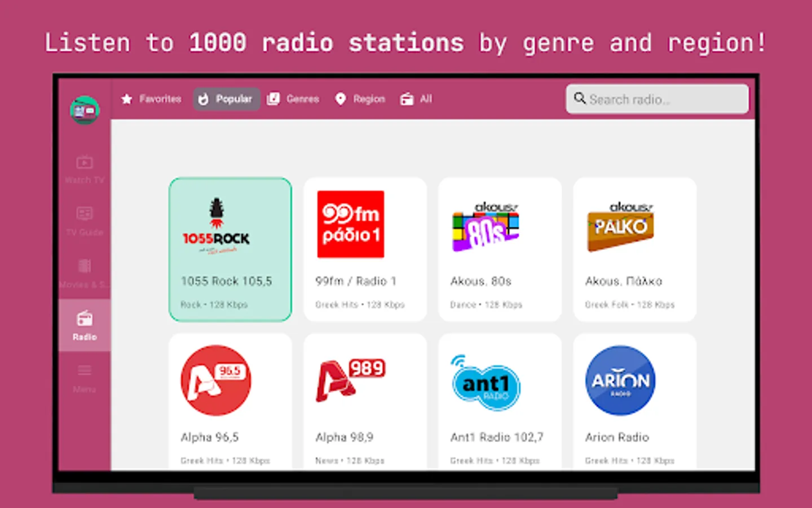Screen dimensions: 812x508
Task: Click the All radio icon
Action: [x=407, y=99]
